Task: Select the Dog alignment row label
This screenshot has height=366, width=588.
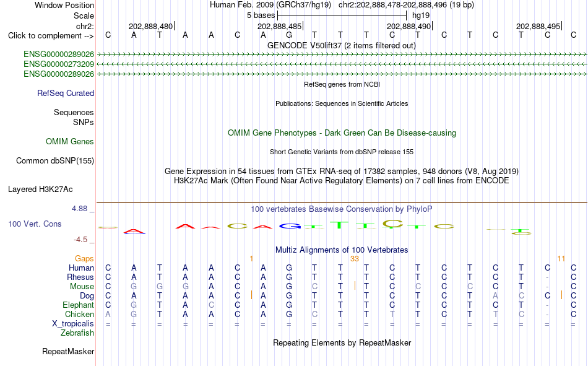Action: tap(87, 296)
